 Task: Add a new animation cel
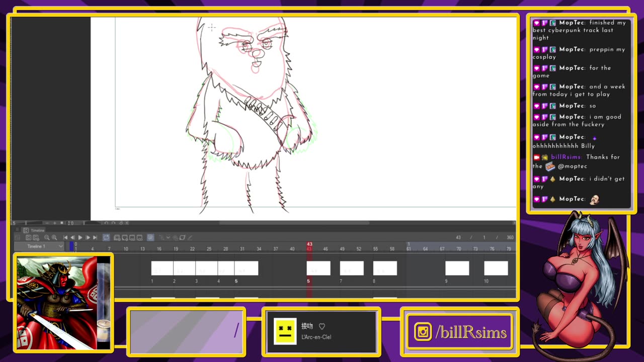click(x=125, y=237)
